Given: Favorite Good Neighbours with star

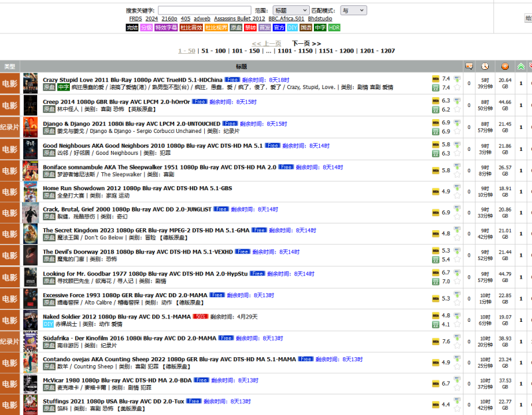Looking at the screenshot, I should [x=458, y=153].
